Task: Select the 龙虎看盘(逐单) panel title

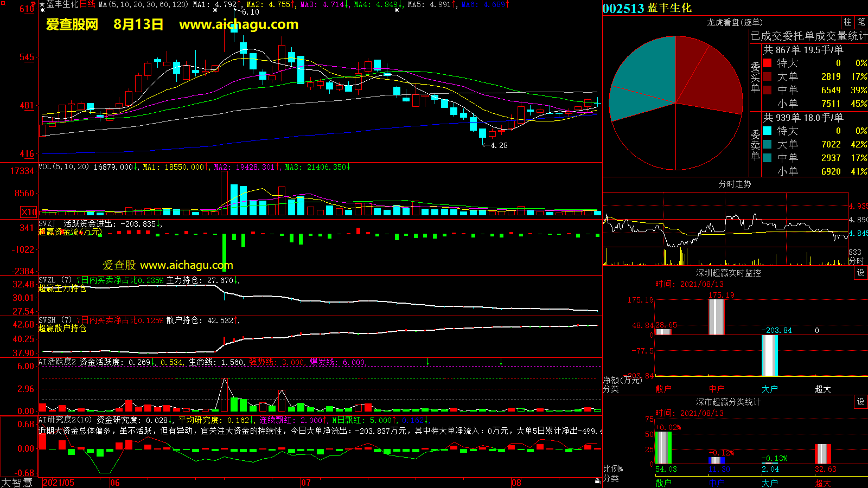Action: click(735, 22)
